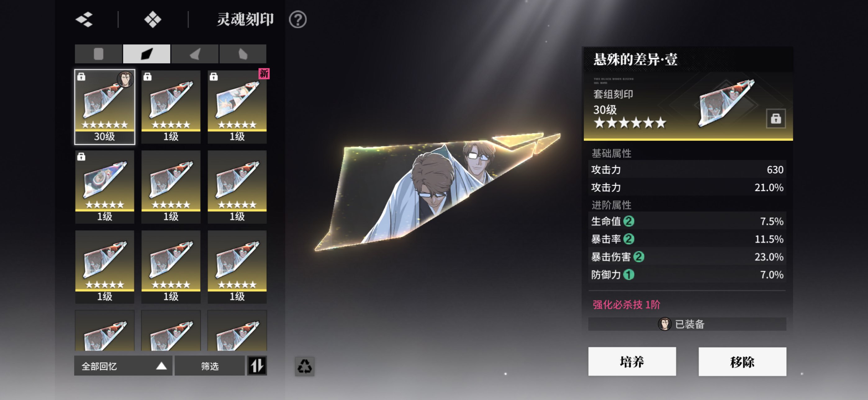
Task: Switch to the third triangular slot tab
Action: 195,54
